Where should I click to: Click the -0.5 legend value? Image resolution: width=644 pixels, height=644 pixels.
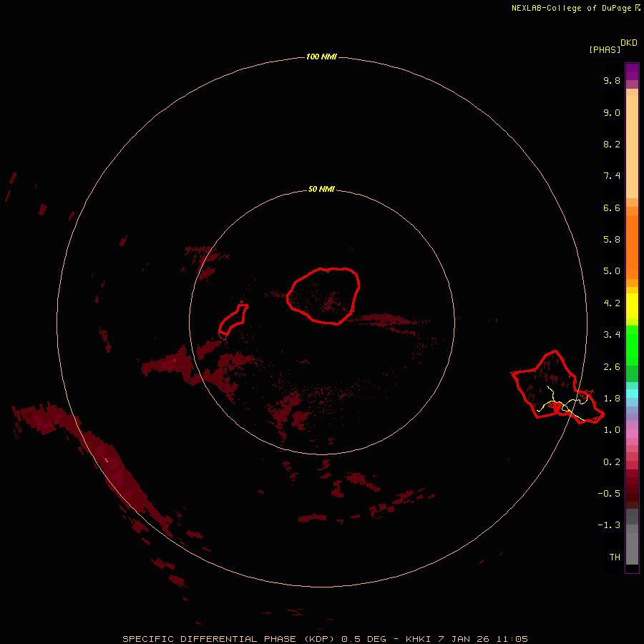coord(609,494)
